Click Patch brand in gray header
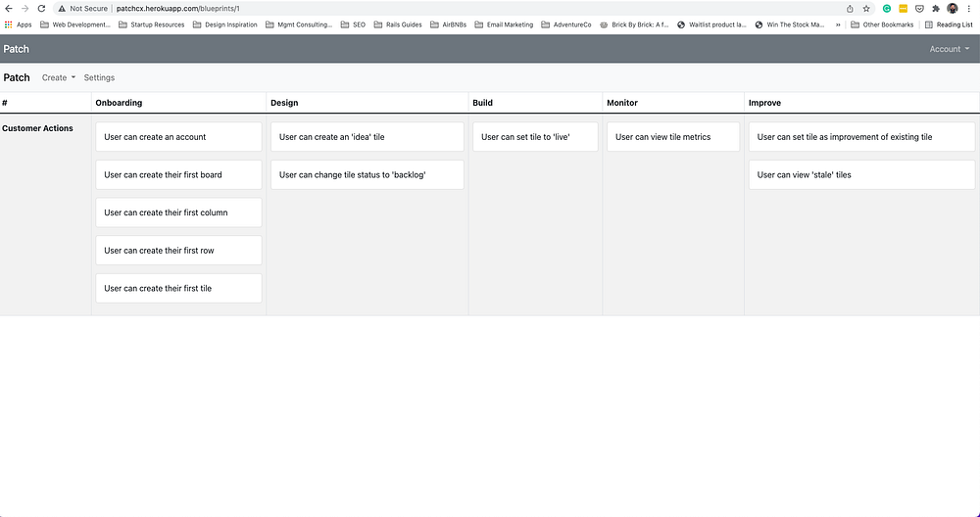 (17, 49)
